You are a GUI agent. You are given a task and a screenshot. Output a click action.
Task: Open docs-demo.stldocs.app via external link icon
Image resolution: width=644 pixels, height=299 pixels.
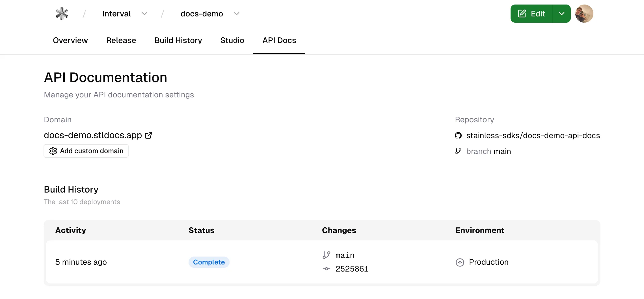point(148,135)
